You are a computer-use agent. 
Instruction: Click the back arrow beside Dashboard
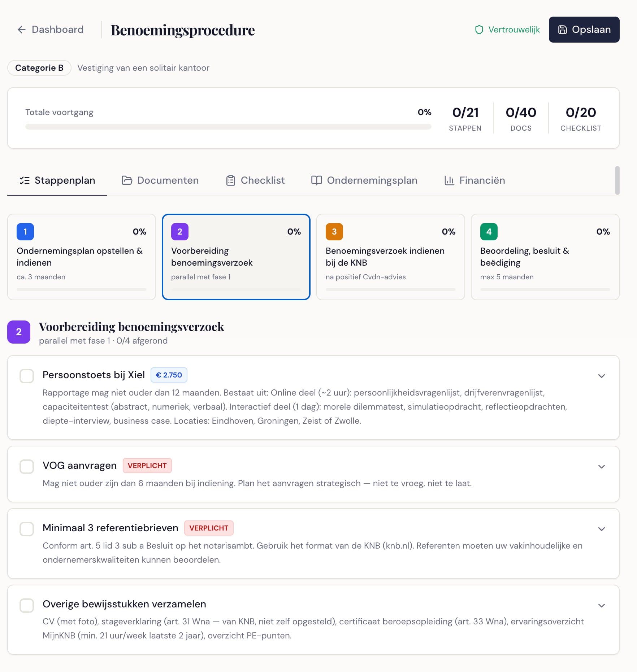[x=22, y=30]
